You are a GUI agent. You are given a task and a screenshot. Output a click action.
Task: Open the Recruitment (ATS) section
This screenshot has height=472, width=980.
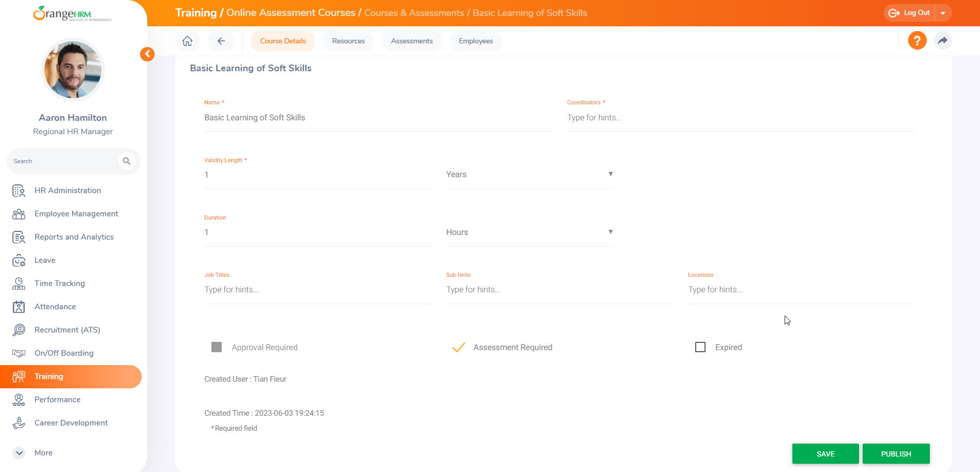67,329
